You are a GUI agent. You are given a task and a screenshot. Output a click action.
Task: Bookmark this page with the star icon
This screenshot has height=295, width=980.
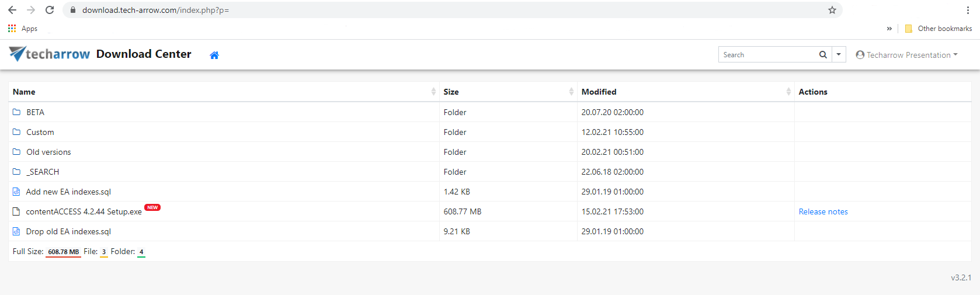coord(832,10)
